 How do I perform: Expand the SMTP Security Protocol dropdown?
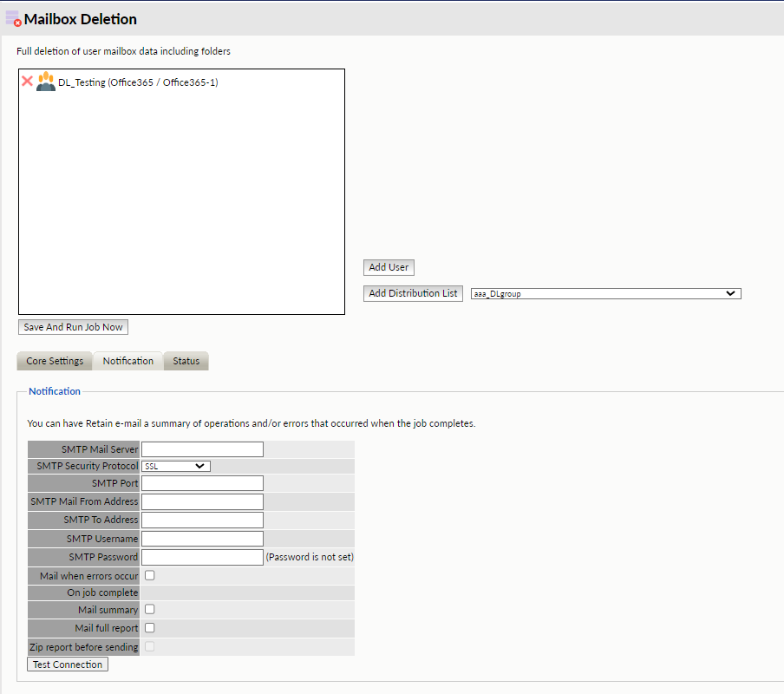[176, 466]
